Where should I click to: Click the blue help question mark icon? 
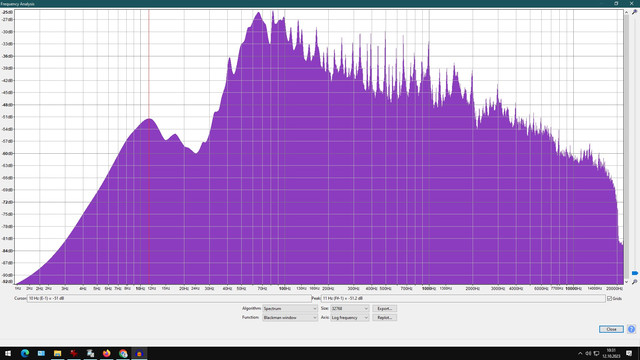[631, 329]
